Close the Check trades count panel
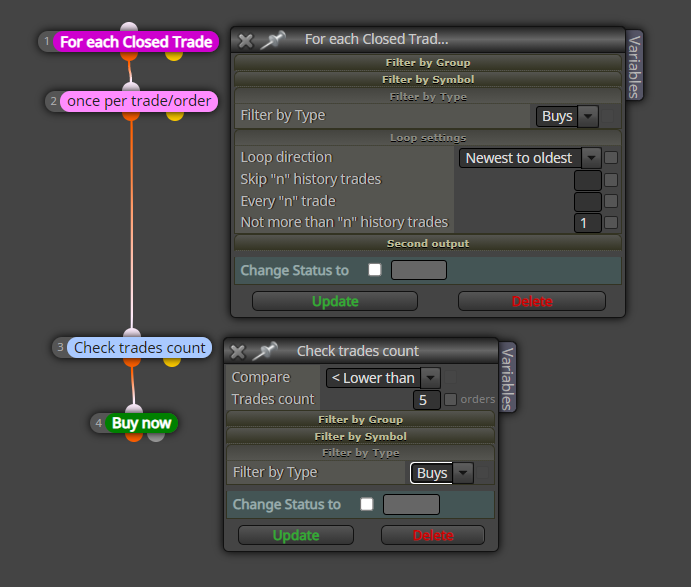This screenshot has width=691, height=587. [x=238, y=352]
